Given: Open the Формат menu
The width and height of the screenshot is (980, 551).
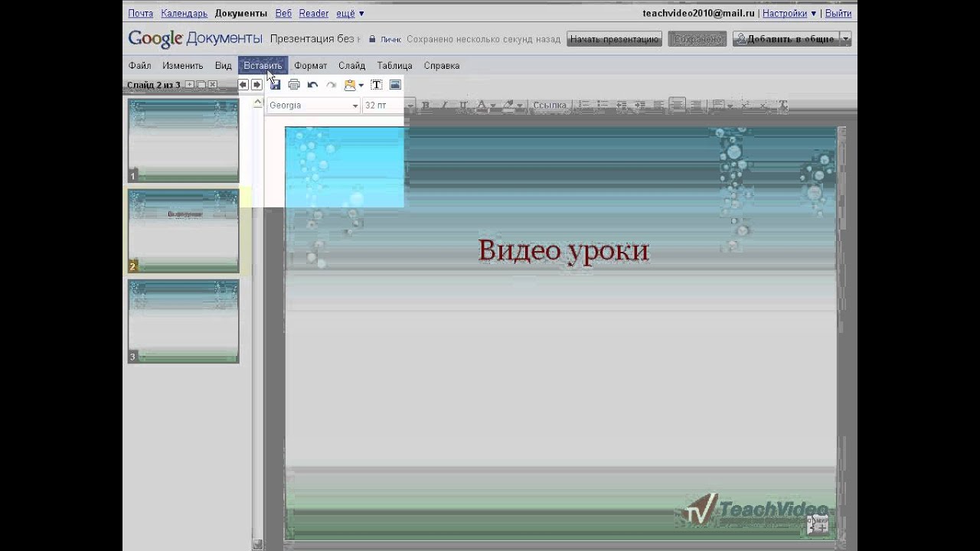Looking at the screenshot, I should coord(310,66).
